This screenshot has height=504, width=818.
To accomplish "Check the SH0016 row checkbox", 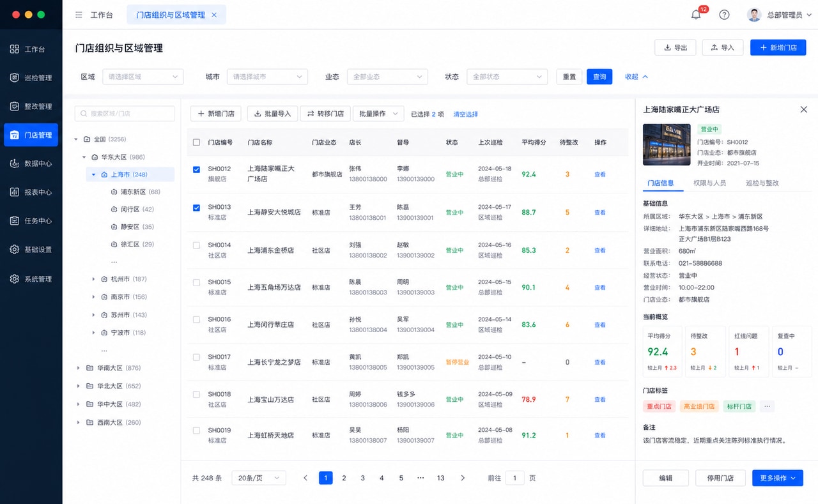I will click(196, 319).
